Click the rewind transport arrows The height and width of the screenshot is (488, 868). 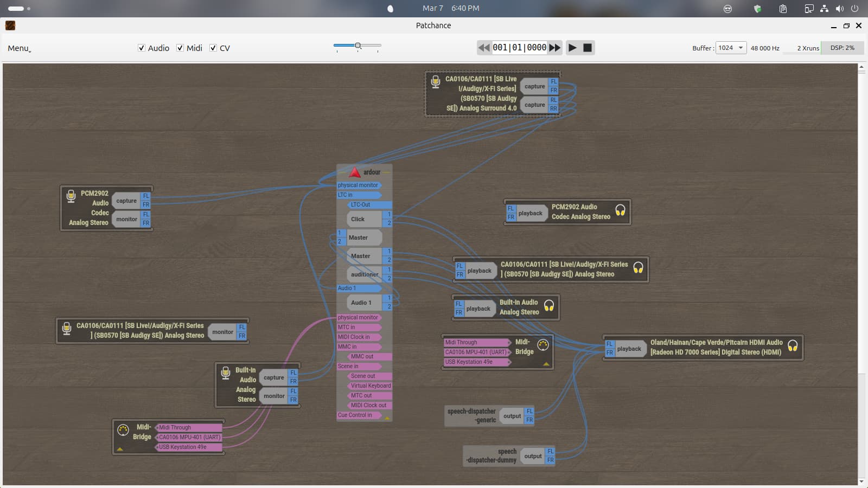(484, 48)
